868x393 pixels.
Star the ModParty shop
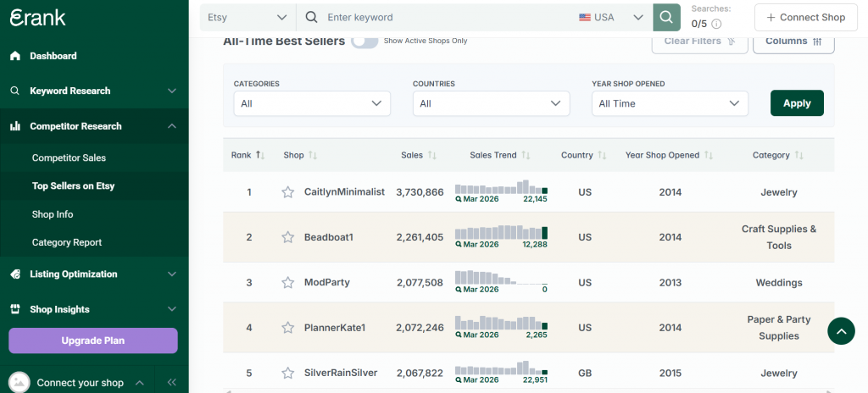tap(288, 283)
